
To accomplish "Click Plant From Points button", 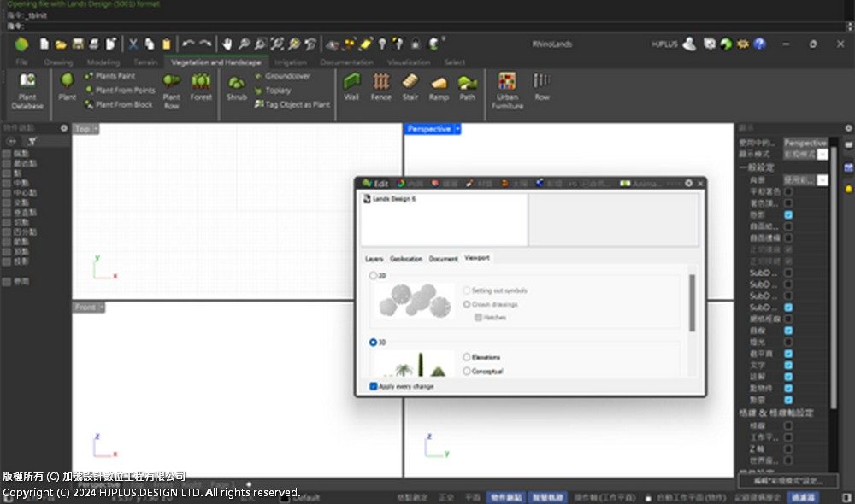I will [120, 90].
